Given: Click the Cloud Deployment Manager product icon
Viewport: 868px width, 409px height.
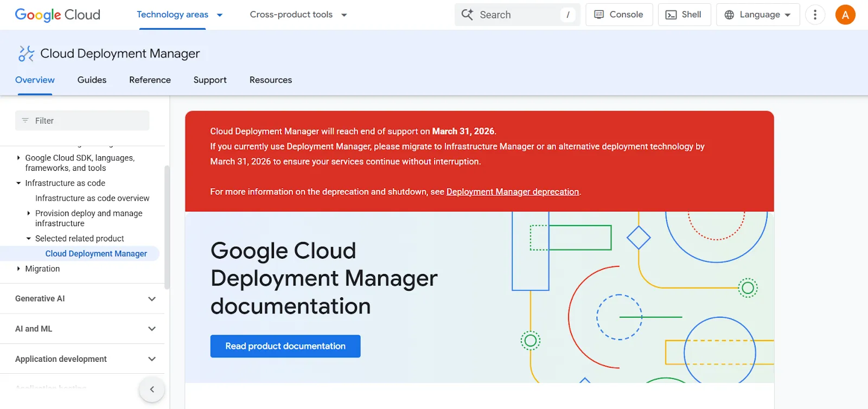Looking at the screenshot, I should (x=26, y=53).
